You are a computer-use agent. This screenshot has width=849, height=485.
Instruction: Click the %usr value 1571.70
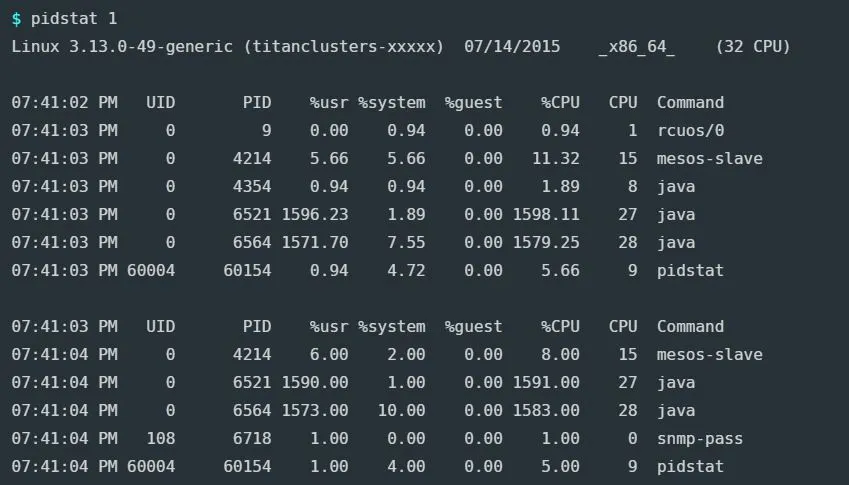click(x=315, y=242)
